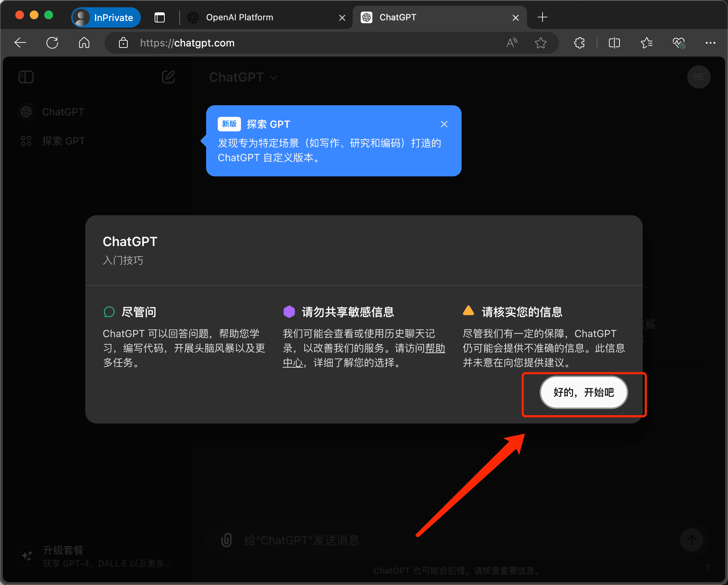Click attach file paperclip icon

pyautogui.click(x=226, y=540)
